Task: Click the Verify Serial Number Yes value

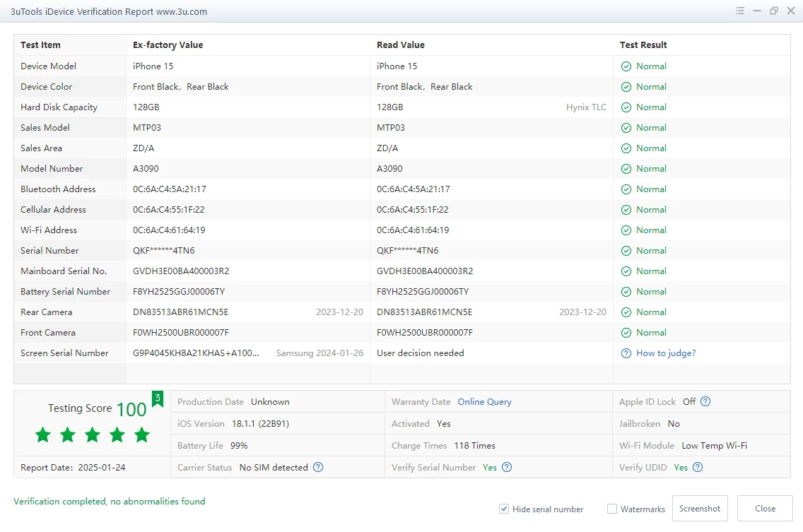Action: coord(490,467)
